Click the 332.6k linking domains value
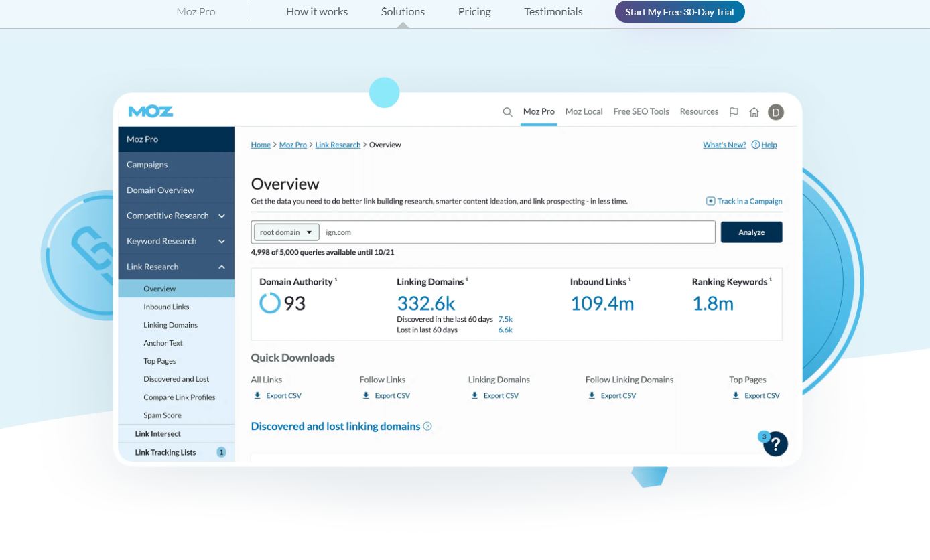This screenshot has width=930, height=560. [426, 303]
